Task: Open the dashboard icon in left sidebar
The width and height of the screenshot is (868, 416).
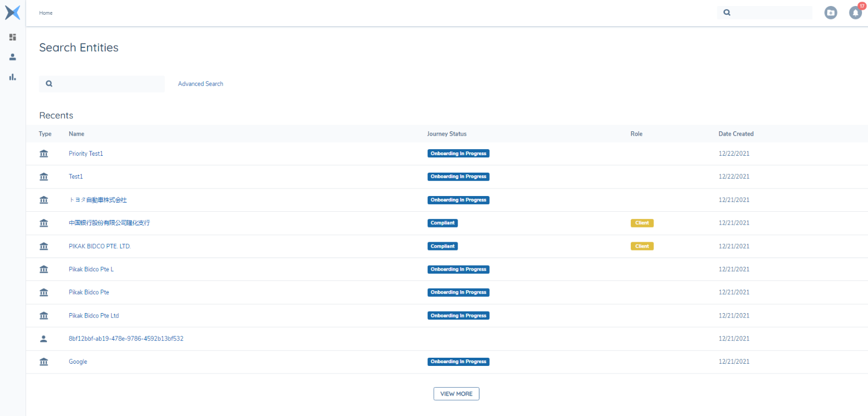Action: [13, 37]
